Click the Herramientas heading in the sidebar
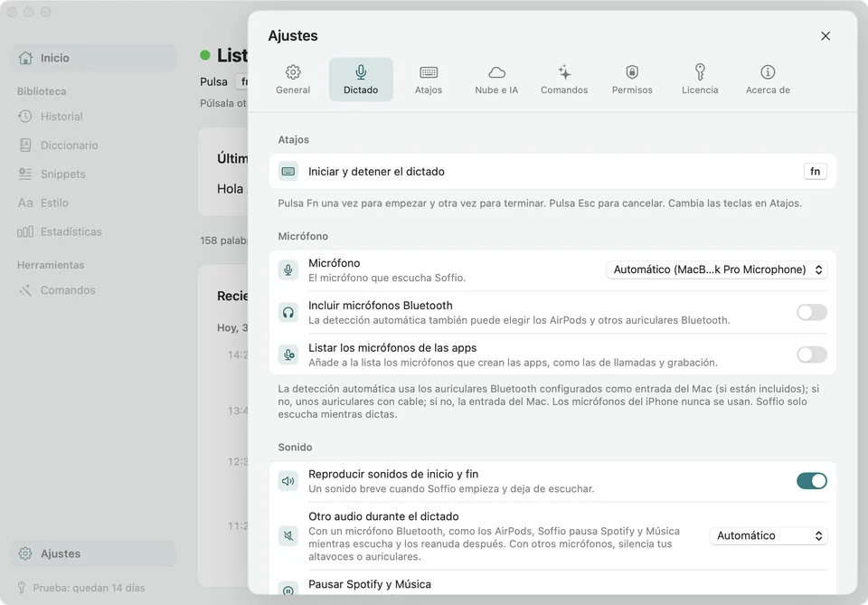This screenshot has height=605, width=868. pos(51,265)
